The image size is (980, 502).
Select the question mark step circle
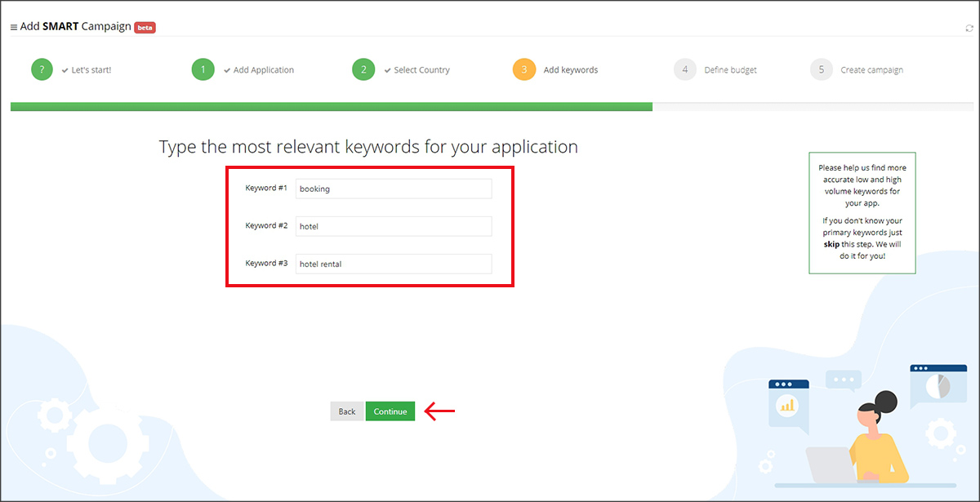(x=42, y=69)
